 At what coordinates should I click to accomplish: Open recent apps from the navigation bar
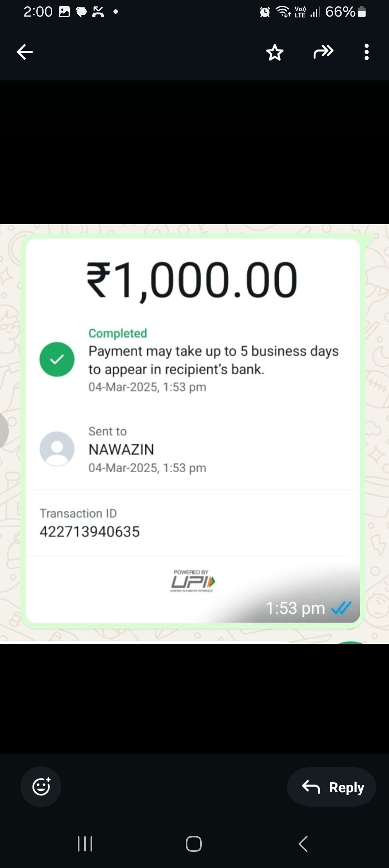[x=85, y=844]
